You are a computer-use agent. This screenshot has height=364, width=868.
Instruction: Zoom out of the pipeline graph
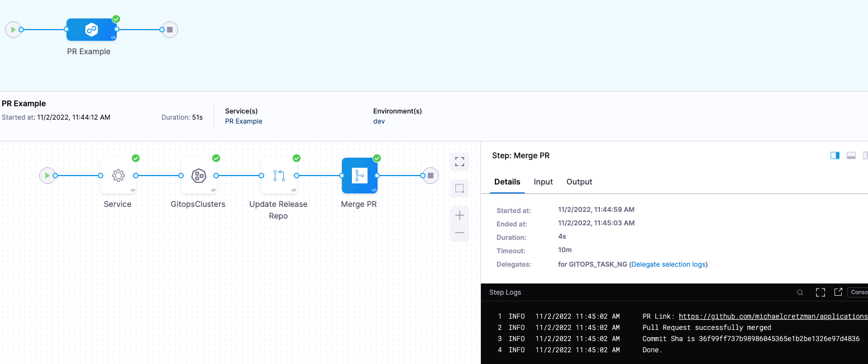(460, 233)
